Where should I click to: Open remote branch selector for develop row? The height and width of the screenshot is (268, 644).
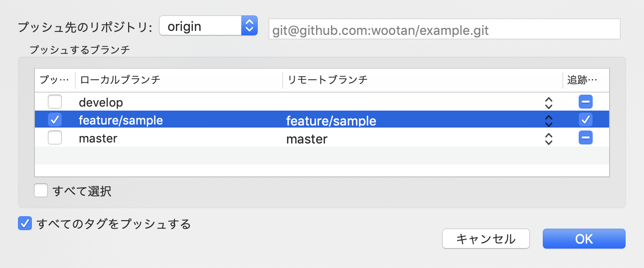click(x=549, y=103)
